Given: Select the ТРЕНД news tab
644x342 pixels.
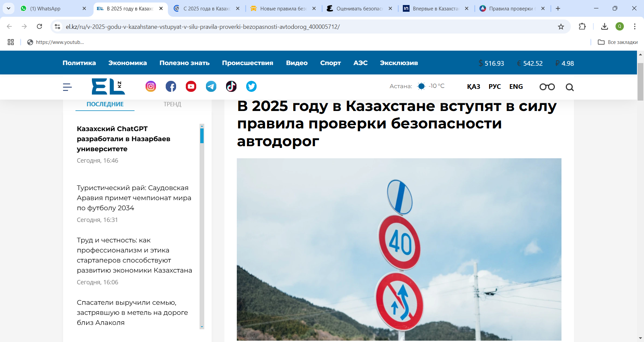Looking at the screenshot, I should click(x=172, y=104).
